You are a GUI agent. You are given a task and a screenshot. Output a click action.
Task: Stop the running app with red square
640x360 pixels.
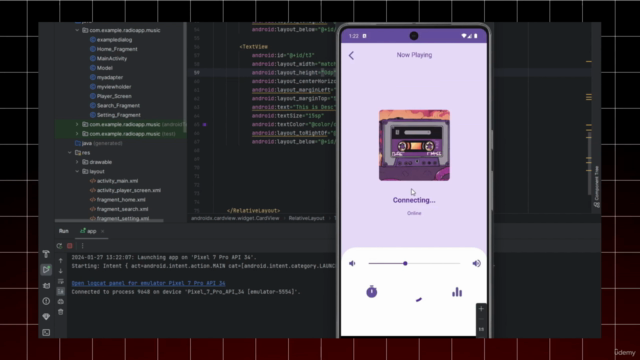click(x=70, y=246)
